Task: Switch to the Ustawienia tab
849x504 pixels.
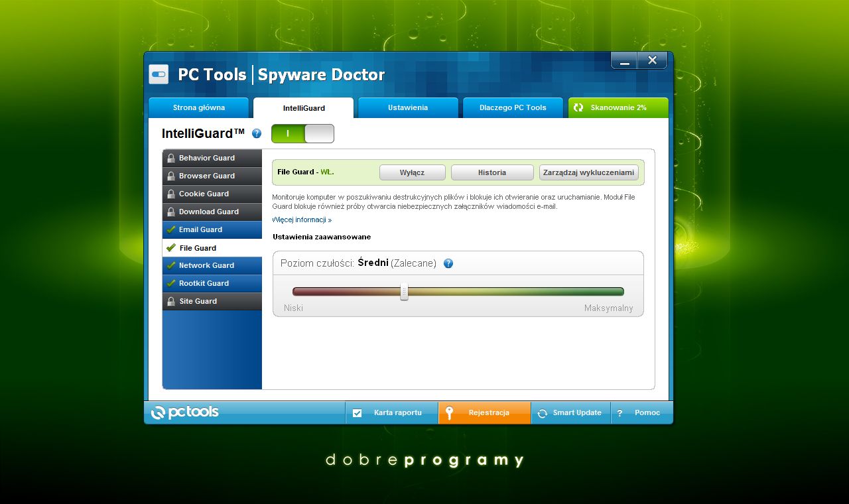Action: click(x=408, y=107)
